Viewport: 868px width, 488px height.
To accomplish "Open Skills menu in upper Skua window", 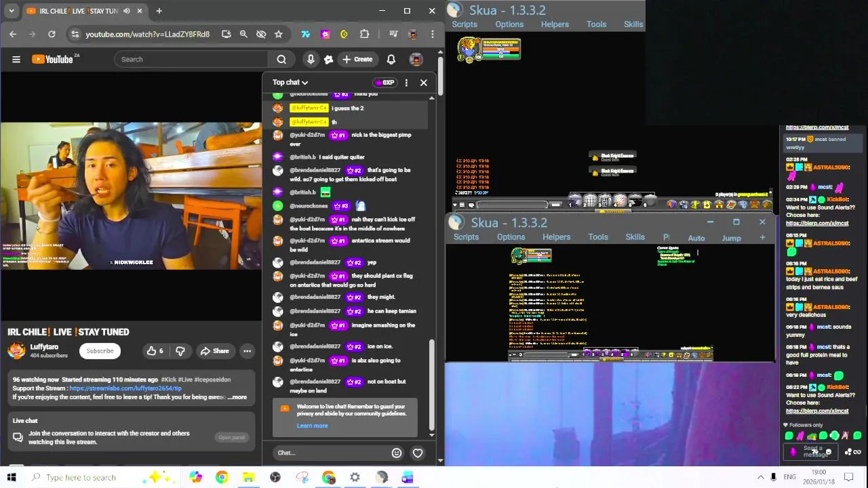I will (633, 24).
